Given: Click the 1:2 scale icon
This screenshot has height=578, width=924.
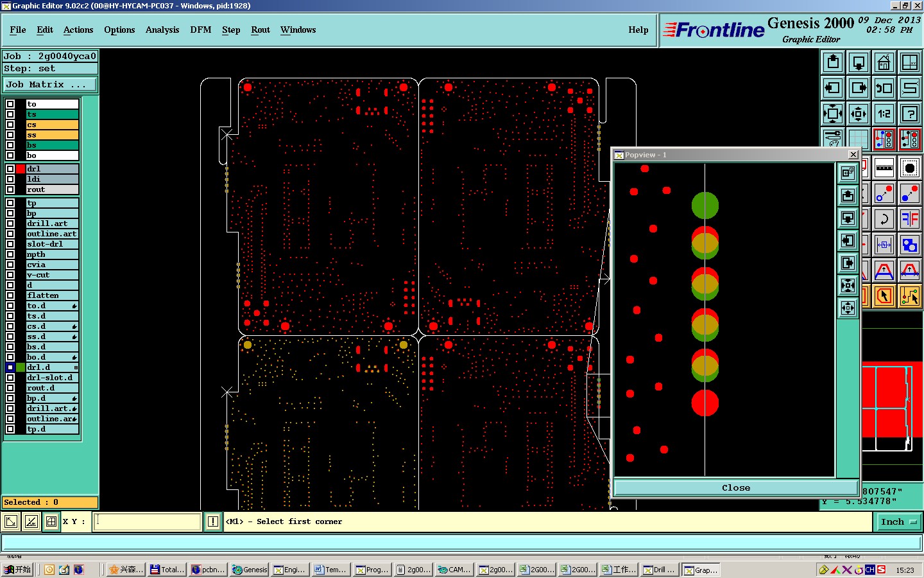Looking at the screenshot, I should point(884,114).
